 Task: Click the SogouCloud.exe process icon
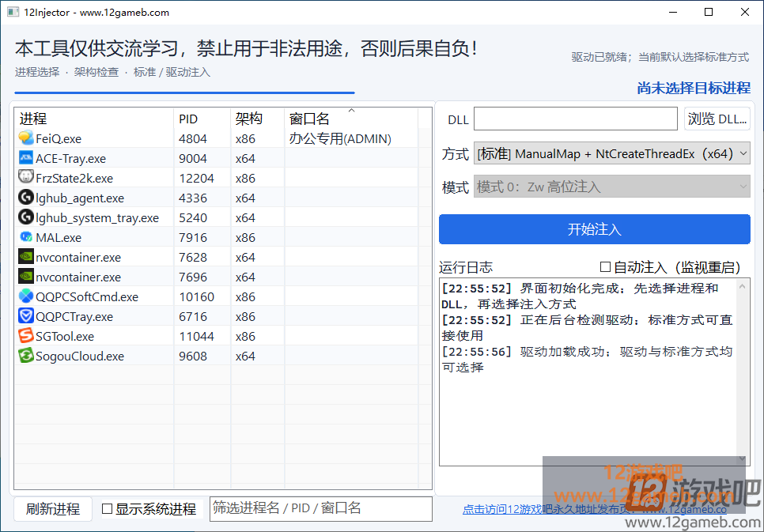(x=26, y=356)
